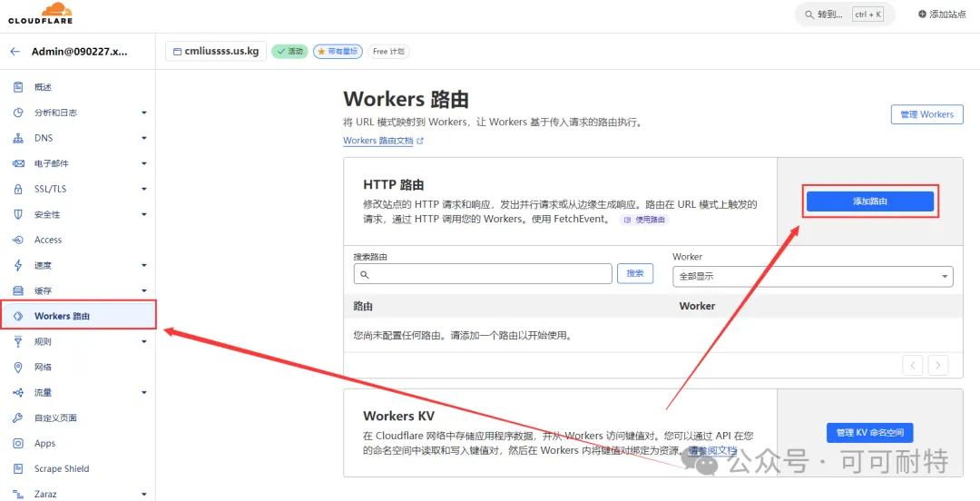Click the SSL/TLS lock icon
The width and height of the screenshot is (980, 501).
tap(18, 189)
